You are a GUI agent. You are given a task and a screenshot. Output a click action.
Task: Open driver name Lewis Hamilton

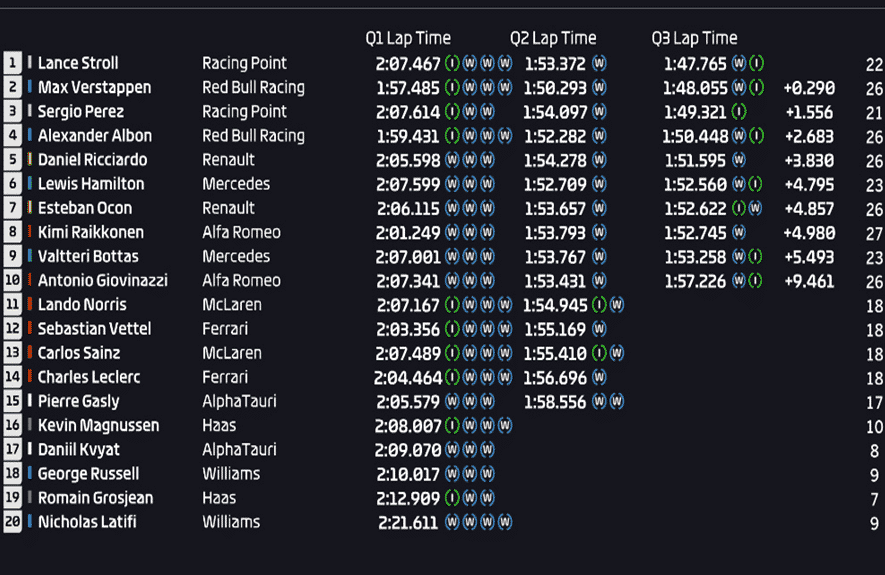[91, 184]
